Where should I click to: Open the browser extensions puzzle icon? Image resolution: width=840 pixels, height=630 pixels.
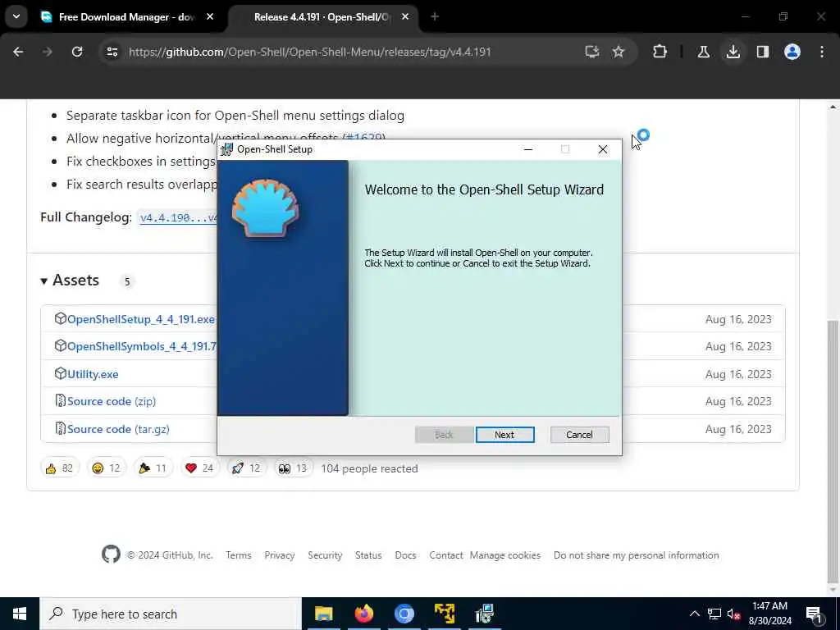pyautogui.click(x=660, y=52)
